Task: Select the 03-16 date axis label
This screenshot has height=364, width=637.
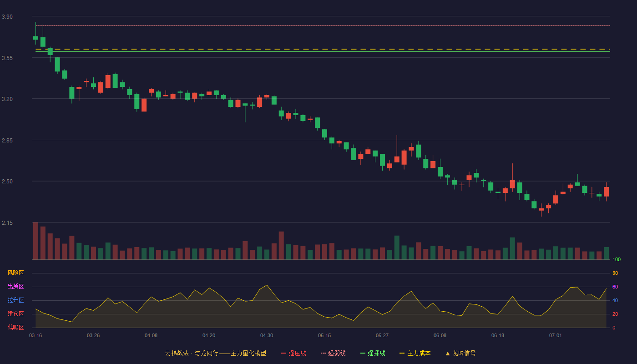Action: click(x=35, y=335)
